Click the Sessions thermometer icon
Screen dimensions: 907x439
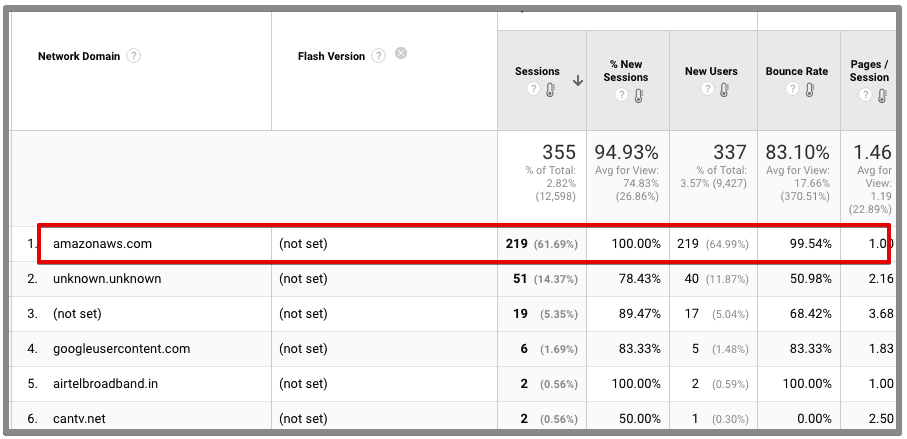click(x=549, y=90)
